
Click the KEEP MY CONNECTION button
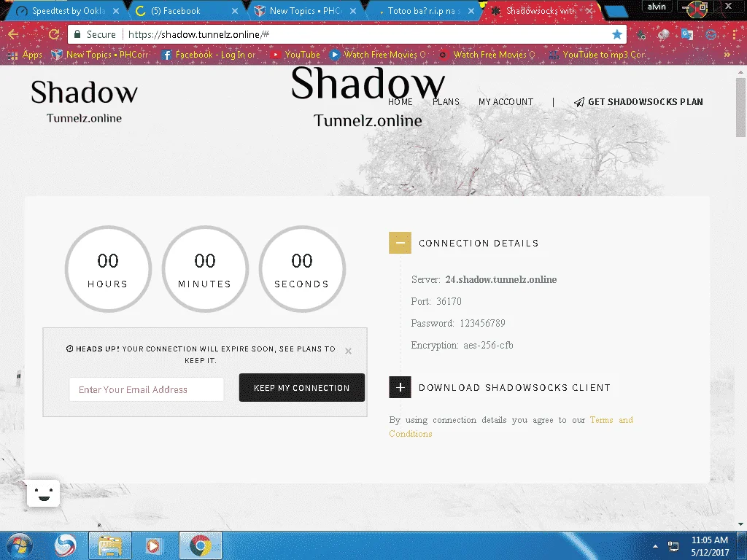tap(302, 388)
